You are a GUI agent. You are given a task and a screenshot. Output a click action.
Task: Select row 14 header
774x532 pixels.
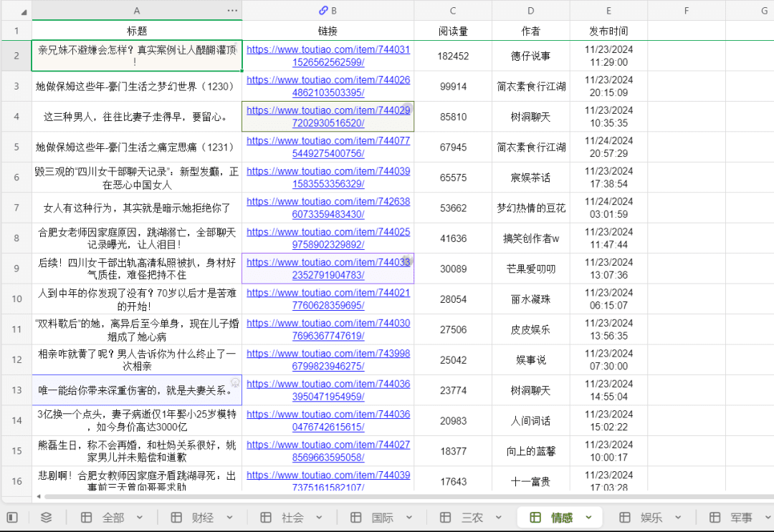(x=16, y=420)
